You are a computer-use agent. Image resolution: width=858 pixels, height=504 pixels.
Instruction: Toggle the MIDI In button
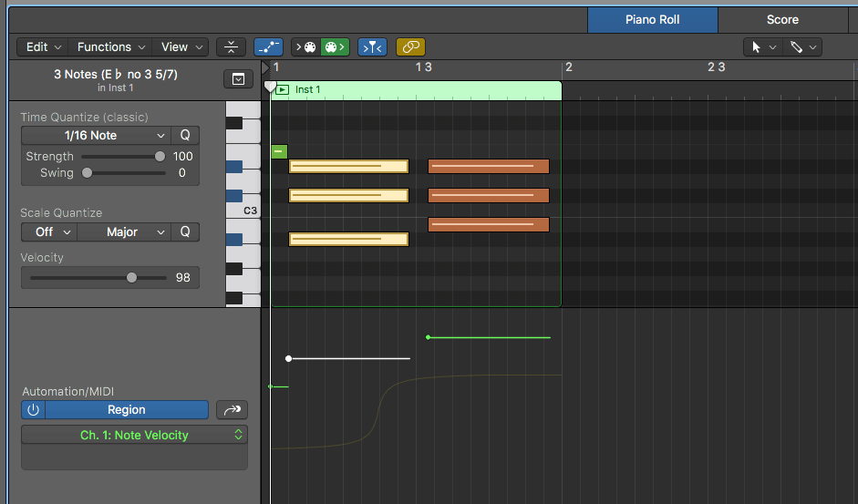(x=305, y=47)
